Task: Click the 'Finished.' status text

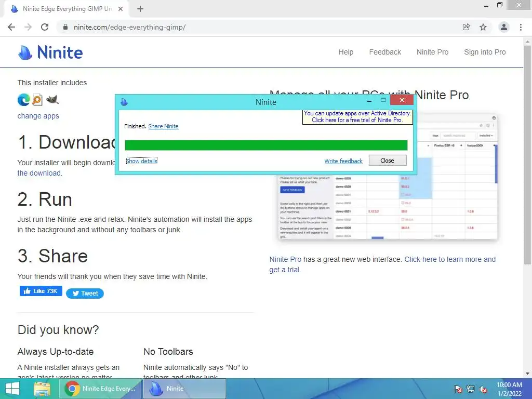Action: click(x=135, y=126)
